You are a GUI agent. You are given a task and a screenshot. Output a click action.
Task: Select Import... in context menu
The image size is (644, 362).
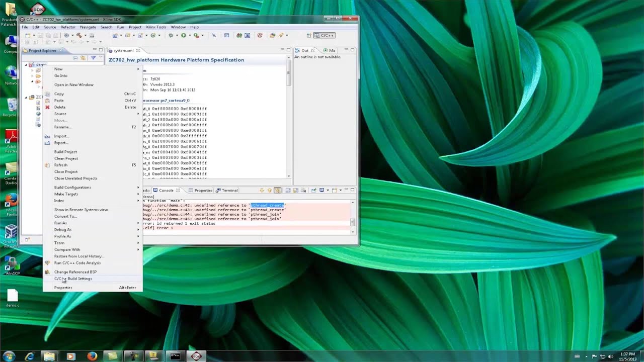tap(93, 136)
